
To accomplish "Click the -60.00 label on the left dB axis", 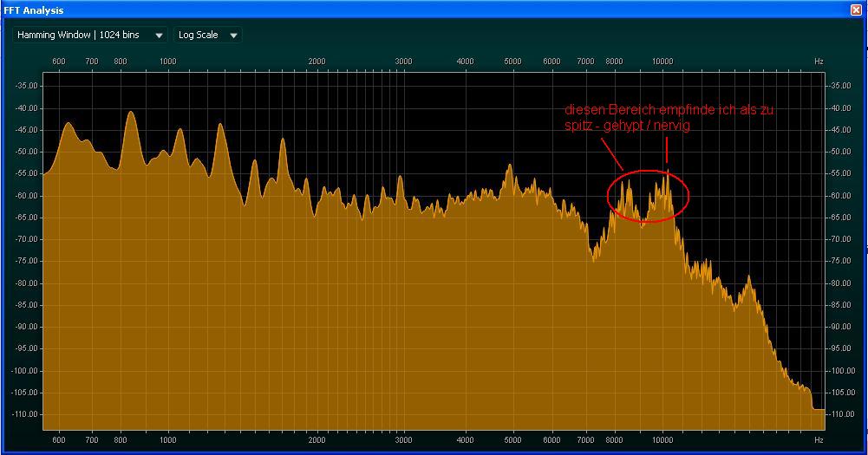I will coord(27,196).
